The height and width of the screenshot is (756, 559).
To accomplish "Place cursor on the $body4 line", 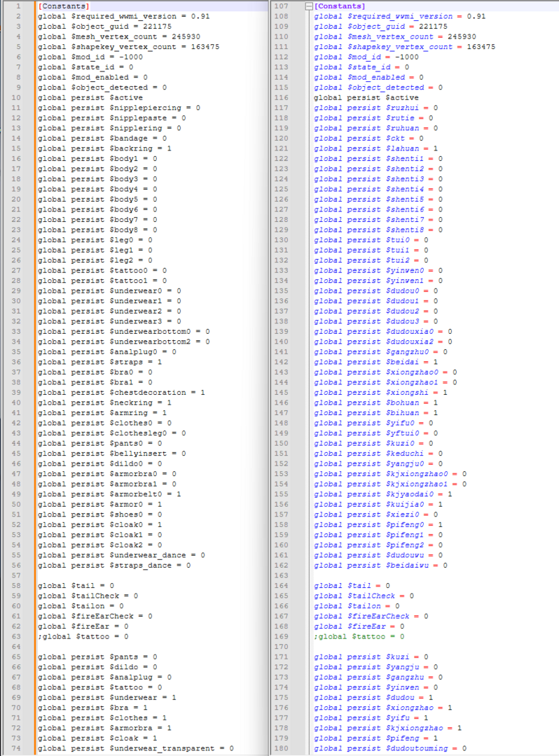I will [x=97, y=189].
